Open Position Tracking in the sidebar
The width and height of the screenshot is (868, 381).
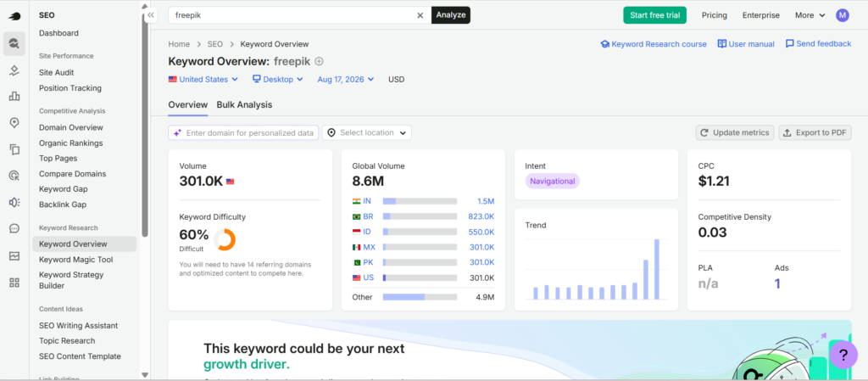[x=70, y=88]
